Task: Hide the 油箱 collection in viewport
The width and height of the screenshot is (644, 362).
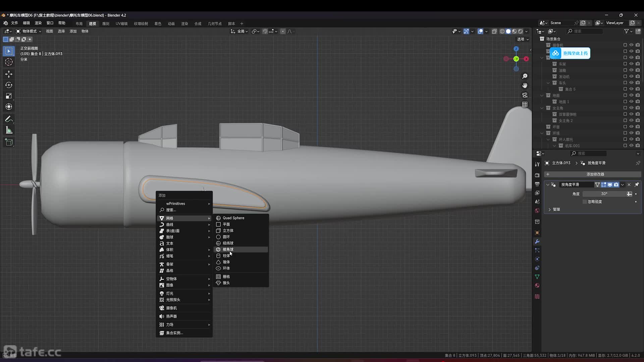Action: [x=631, y=70]
